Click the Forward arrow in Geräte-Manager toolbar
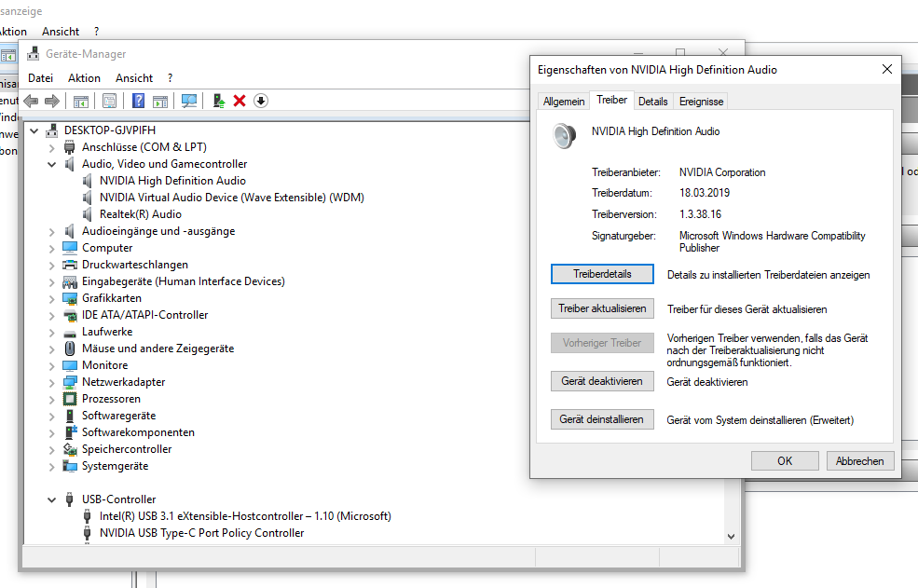The height and width of the screenshot is (588, 918). [52, 101]
